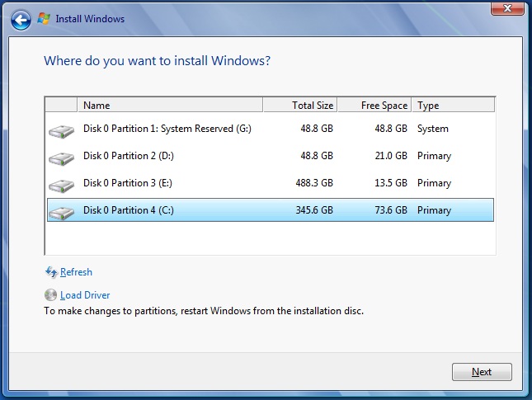Sort by the Free Space column header
This screenshot has height=400, width=532.
pos(375,106)
